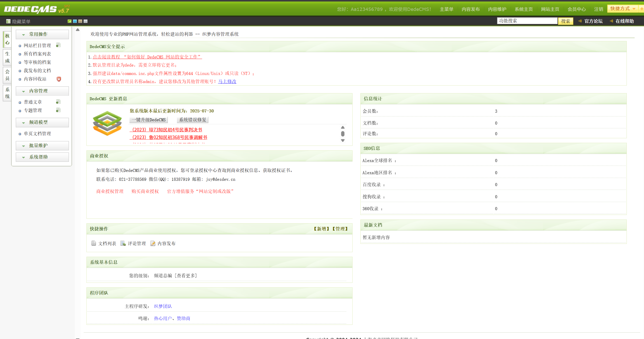Click into the 功能搜索 search field
This screenshot has width=644, height=339.
(527, 21)
